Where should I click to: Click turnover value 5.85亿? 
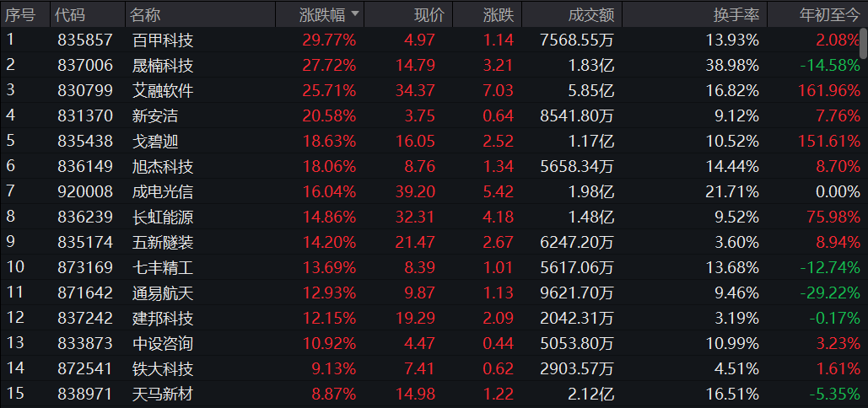(x=590, y=91)
